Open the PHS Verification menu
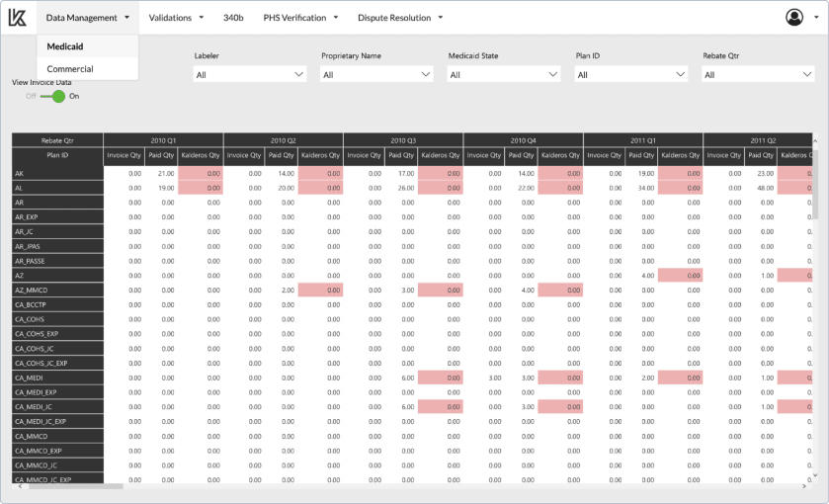The height and width of the screenshot is (504, 829). point(300,18)
